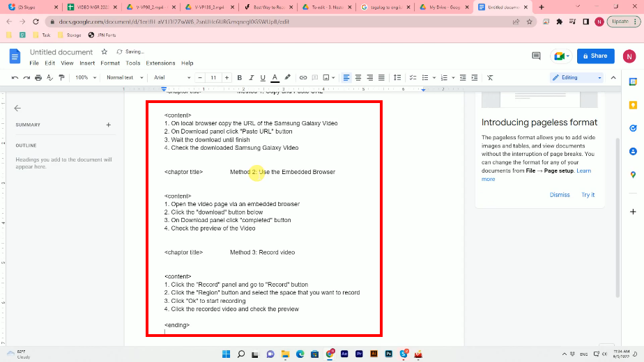Open the Editing mode dropdown
Screen dimensions: 644x362
click(x=576, y=77)
